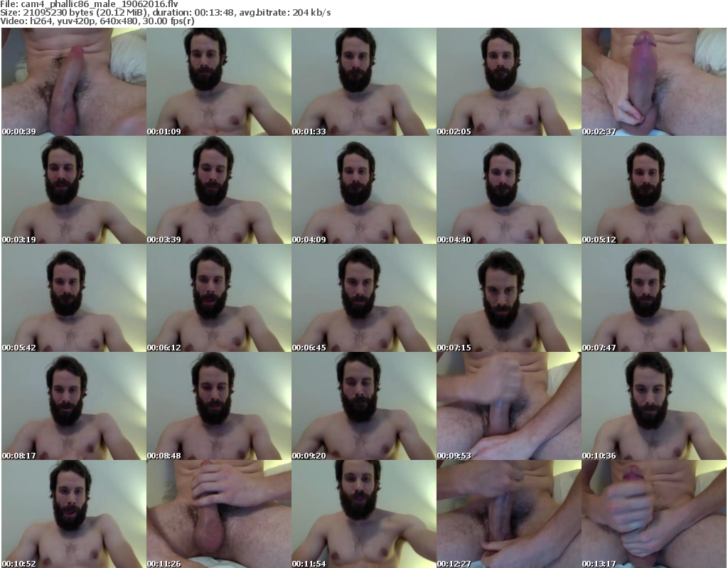This screenshot has height=568, width=728.
Task: Select the preview frame at 00:07:15
Action: click(x=508, y=298)
